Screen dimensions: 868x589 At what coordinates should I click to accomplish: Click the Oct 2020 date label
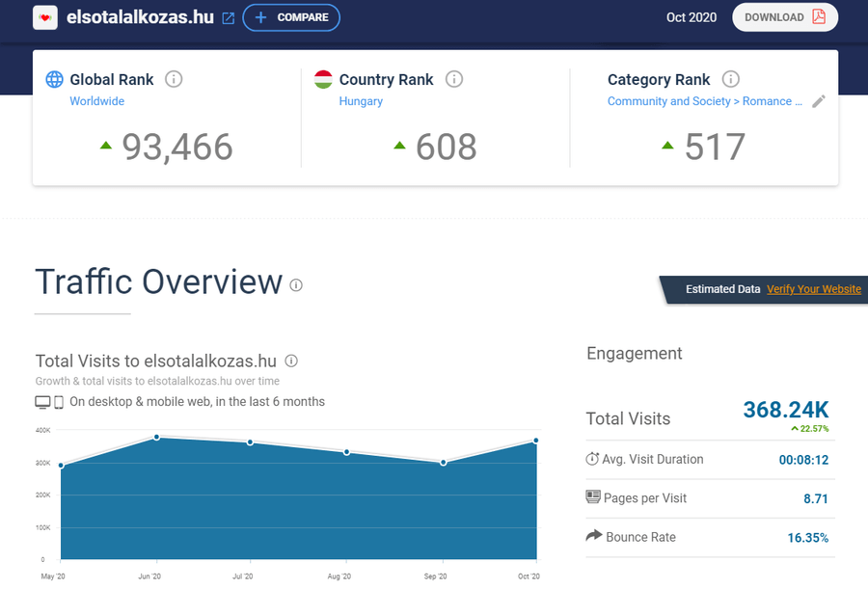[x=692, y=17]
